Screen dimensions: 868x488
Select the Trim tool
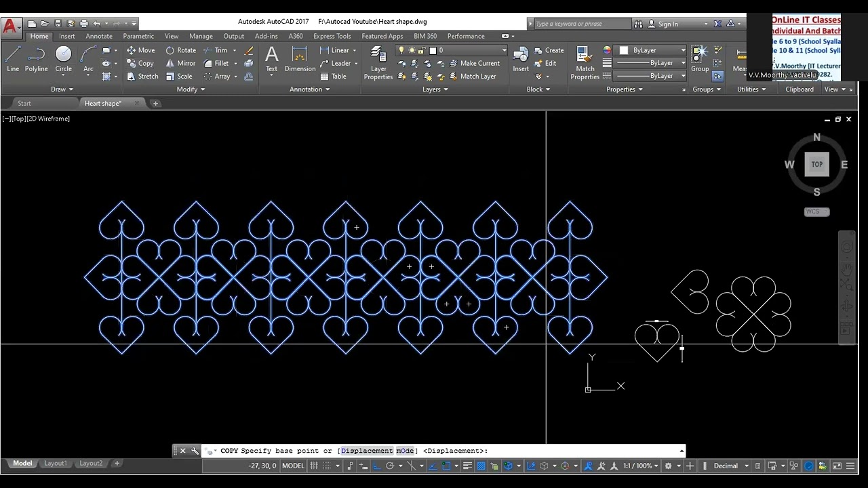(x=216, y=50)
